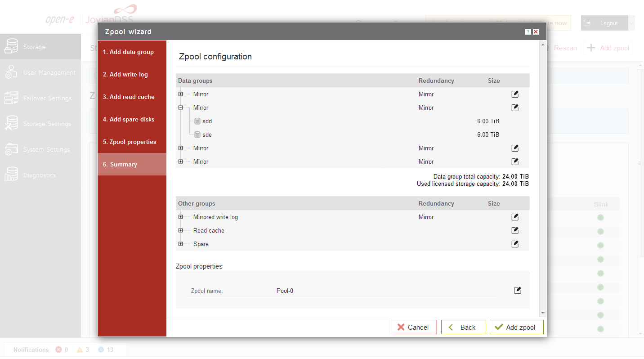Click the sde disk icon

click(x=197, y=135)
